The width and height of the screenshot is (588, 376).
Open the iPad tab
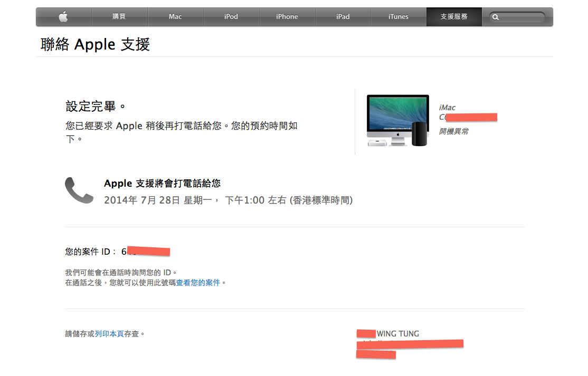(x=343, y=16)
